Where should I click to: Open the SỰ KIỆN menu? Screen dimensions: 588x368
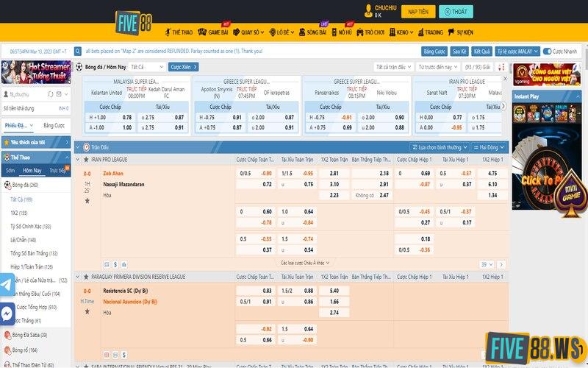(461, 32)
